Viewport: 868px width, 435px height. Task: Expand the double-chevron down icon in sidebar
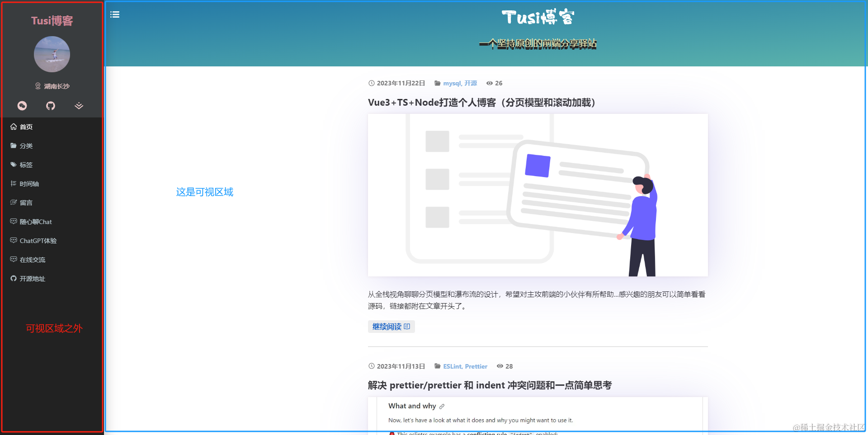[x=79, y=106]
